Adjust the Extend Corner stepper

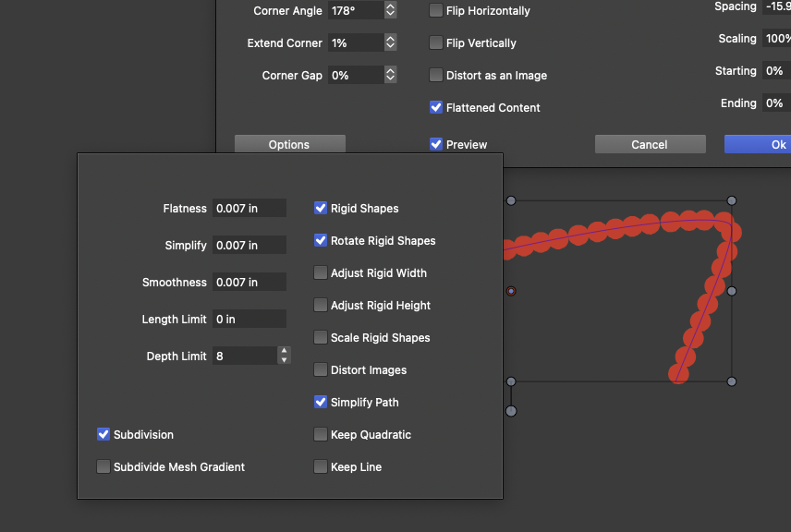click(391, 43)
